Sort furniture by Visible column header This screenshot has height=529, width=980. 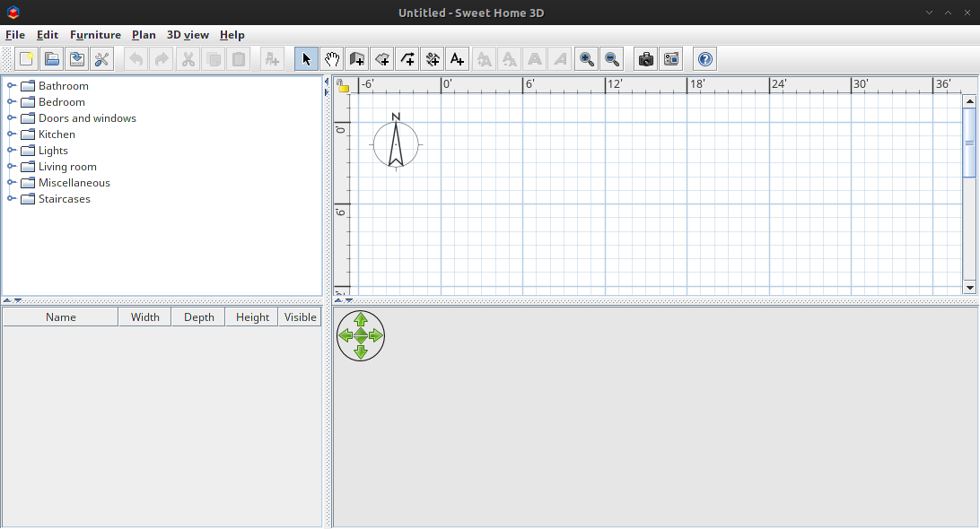(x=300, y=317)
